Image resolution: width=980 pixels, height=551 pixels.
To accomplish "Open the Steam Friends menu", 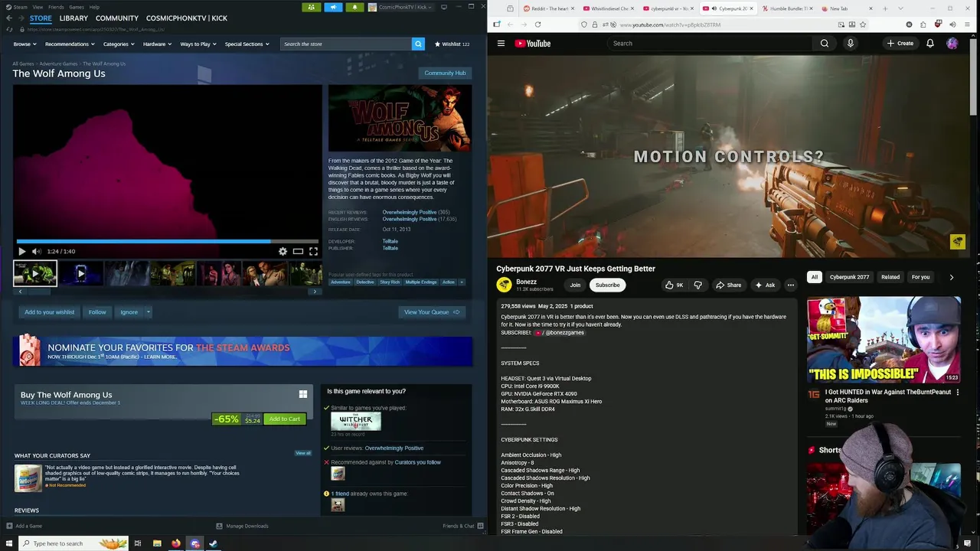I will point(56,7).
